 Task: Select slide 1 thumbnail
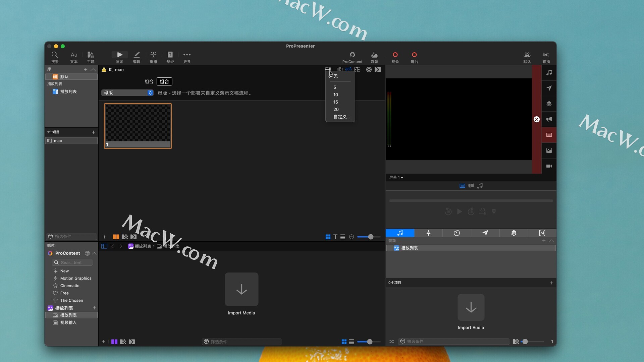coord(138,126)
